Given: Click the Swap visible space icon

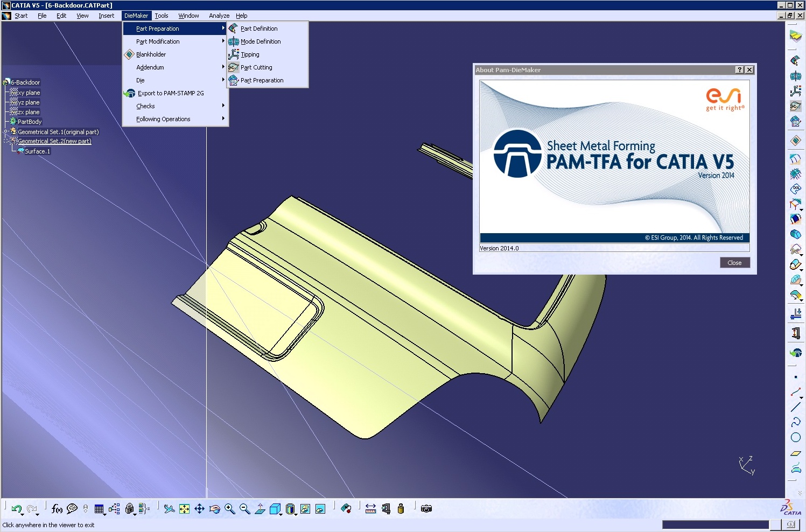Looking at the screenshot, I should pos(320,508).
